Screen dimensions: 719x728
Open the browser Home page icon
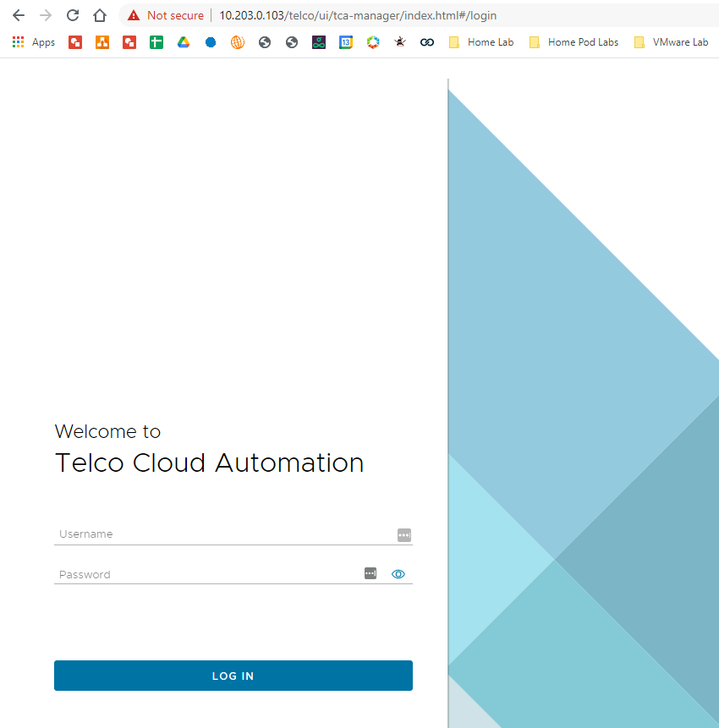point(100,15)
